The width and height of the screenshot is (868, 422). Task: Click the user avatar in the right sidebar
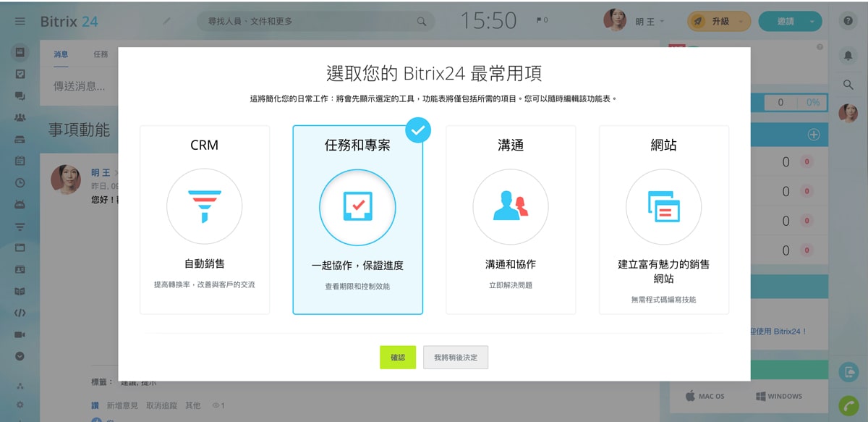[x=848, y=113]
